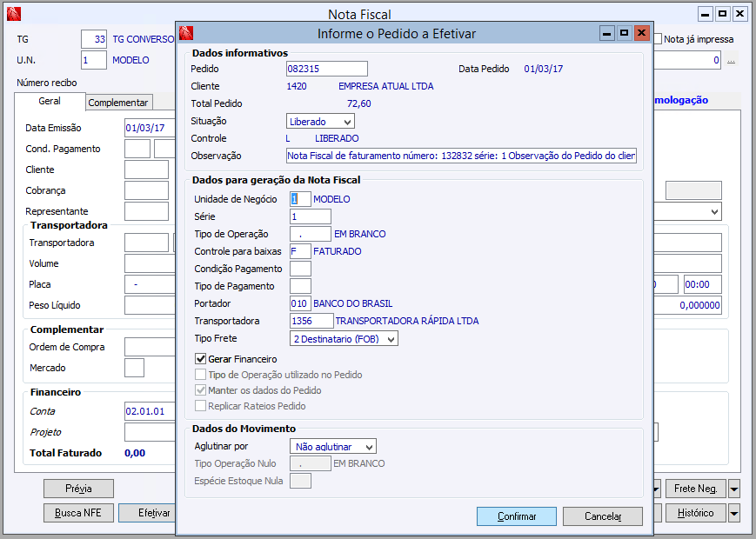Click the Tipo de Operação field
The image size is (756, 539).
click(311, 234)
